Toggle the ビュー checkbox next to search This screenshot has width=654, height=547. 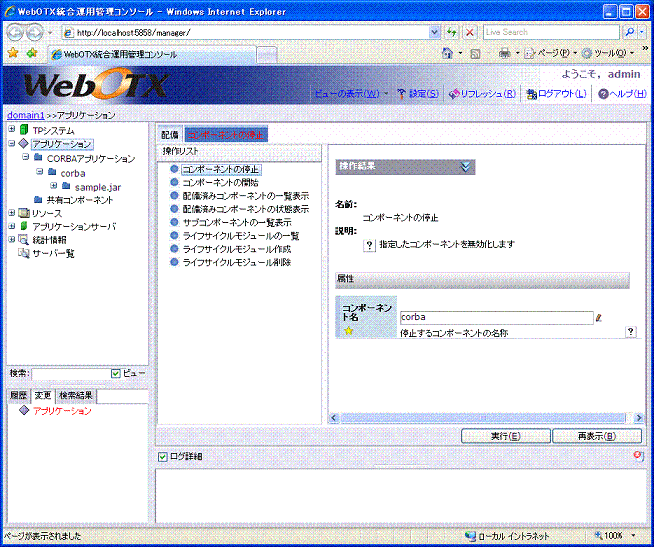pyautogui.click(x=116, y=373)
